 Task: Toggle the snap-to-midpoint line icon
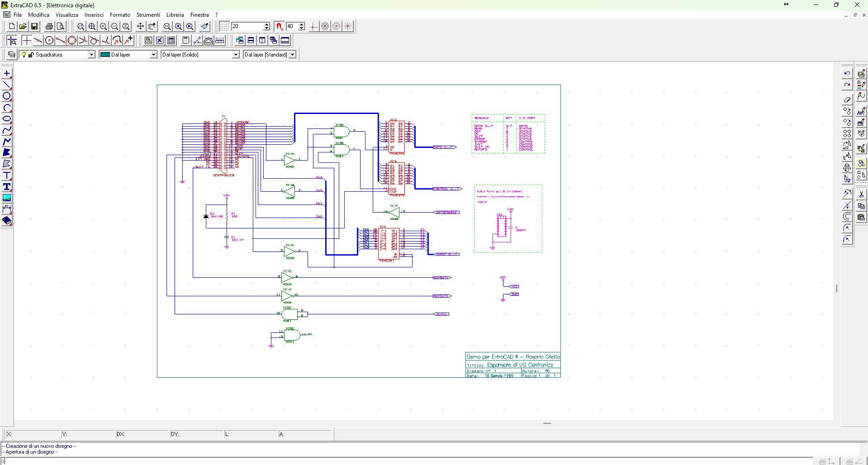pos(38,40)
